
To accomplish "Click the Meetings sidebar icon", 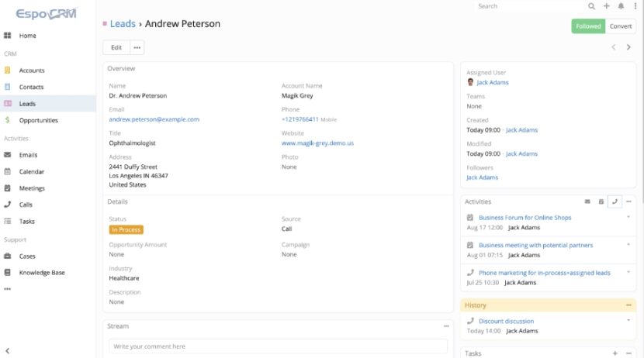I will coord(8,188).
